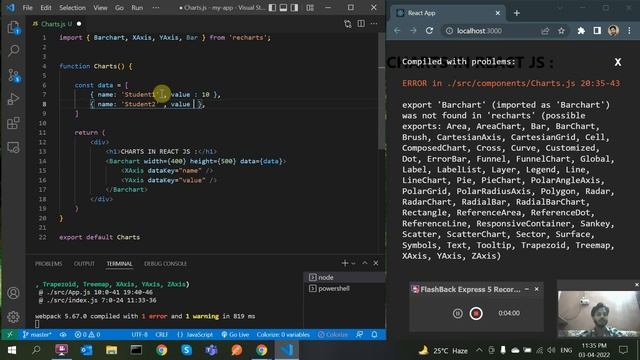The image size is (640, 360).
Task: Open the Accounts menu in activity bar
Action: [x=13, y=293]
